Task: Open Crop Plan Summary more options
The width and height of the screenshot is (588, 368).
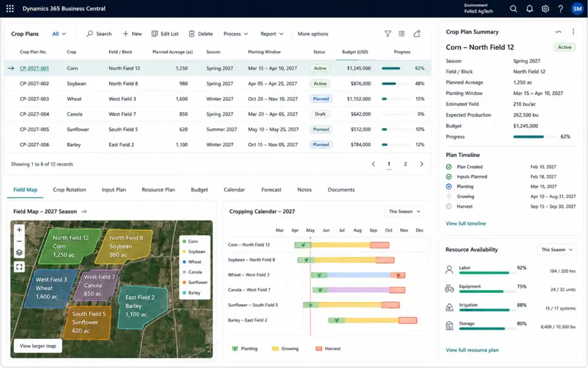Action: 573,32
